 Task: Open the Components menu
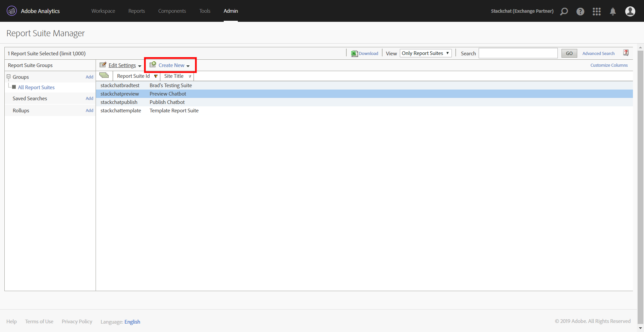[x=172, y=11]
